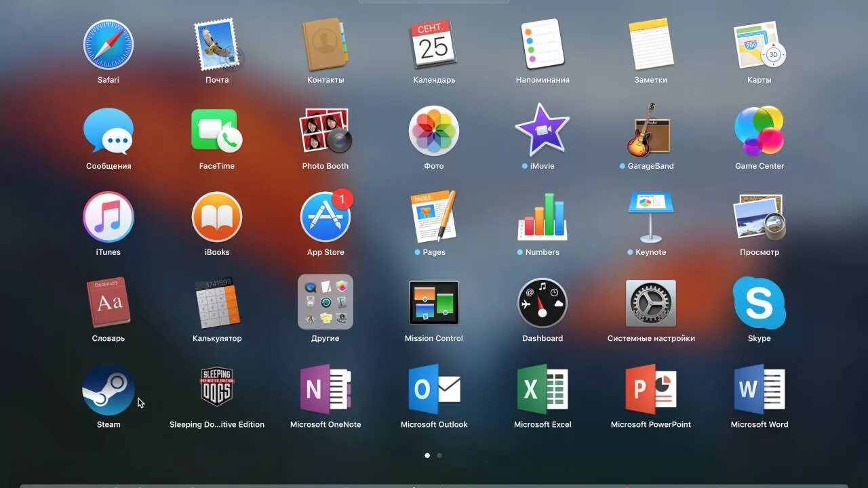Click the 'Системные настройки' label

(x=651, y=338)
